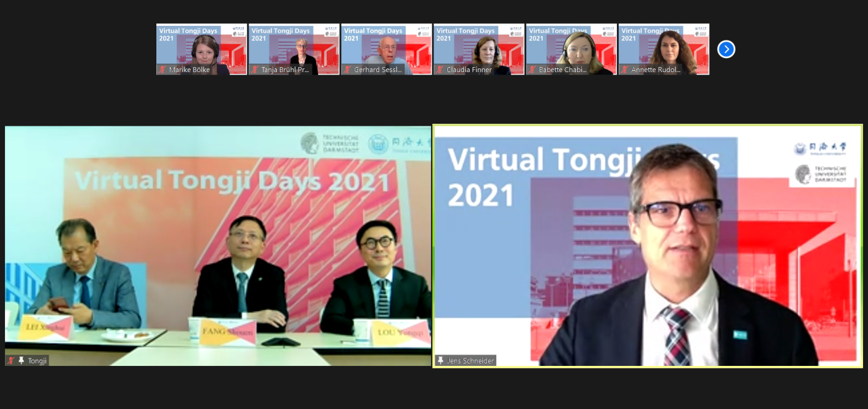Click the 'Gerhard Sessl...' name label
The width and height of the screenshot is (868, 409).
(377, 70)
